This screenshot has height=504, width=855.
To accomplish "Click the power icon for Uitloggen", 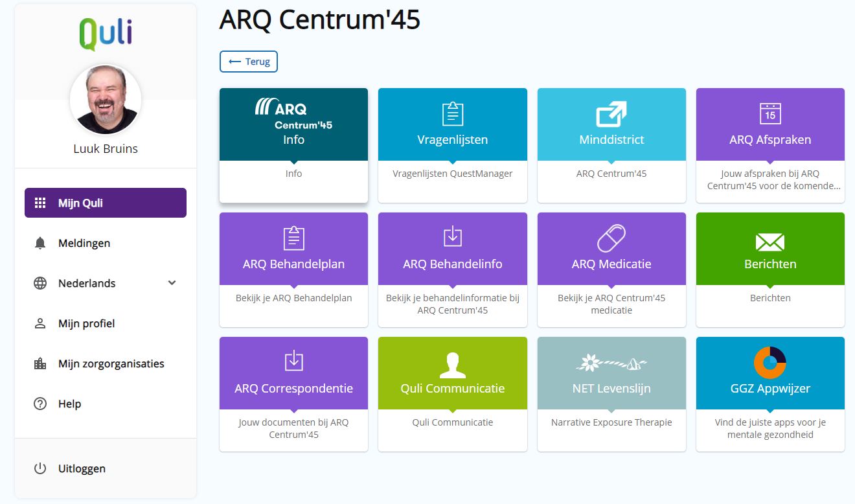I will [x=40, y=468].
